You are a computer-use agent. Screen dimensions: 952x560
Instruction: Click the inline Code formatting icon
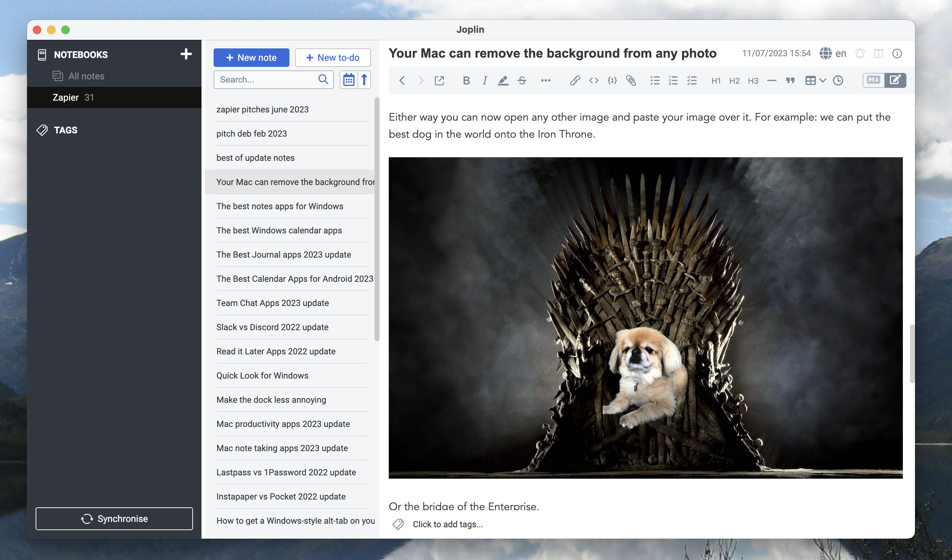tap(593, 79)
